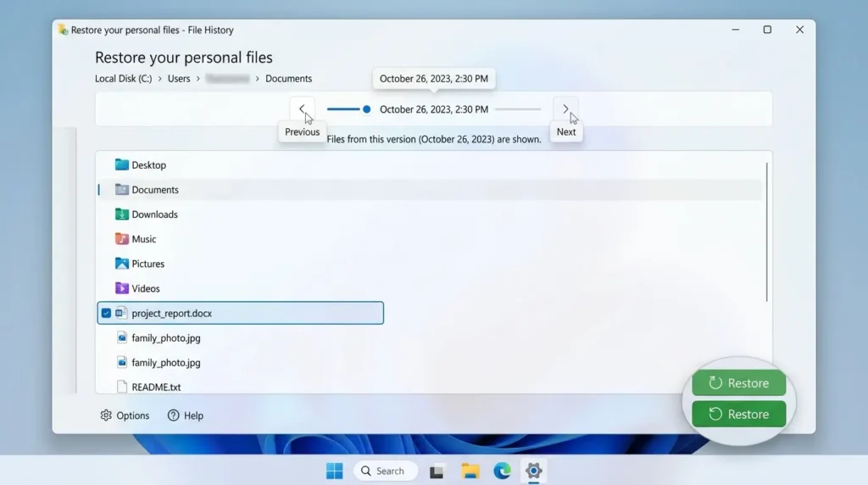Click the Local Disk (C:) breadcrumb
This screenshot has width=868, height=485.
pos(123,79)
